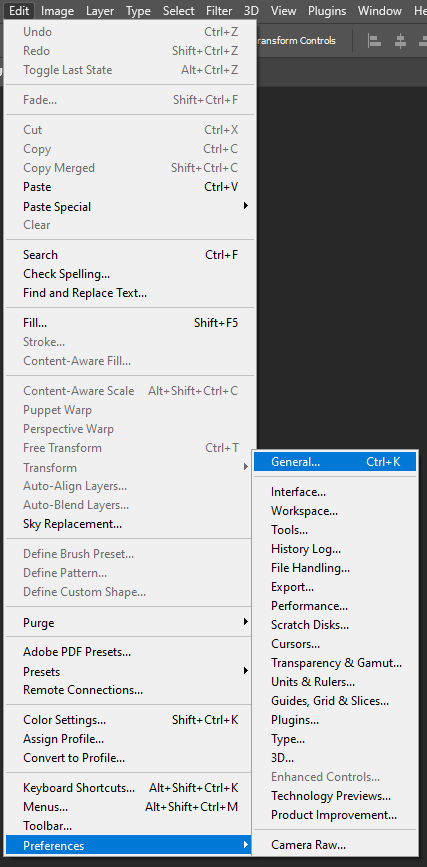Open the View menu
Screen dimensions: 427x867
coord(283,11)
